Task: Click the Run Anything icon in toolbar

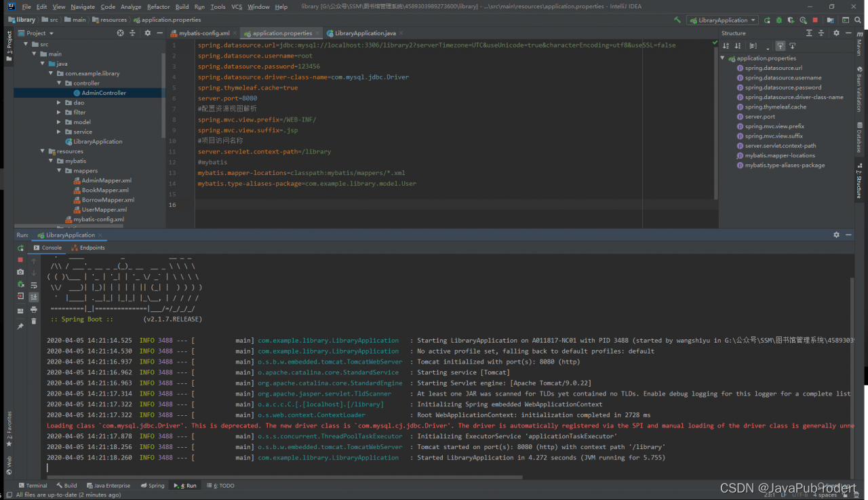Action: coord(846,20)
